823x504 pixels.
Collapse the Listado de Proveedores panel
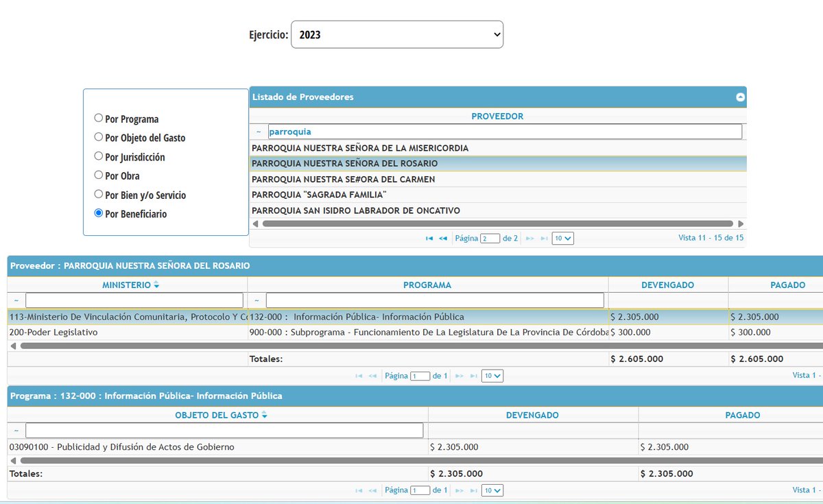click(739, 97)
